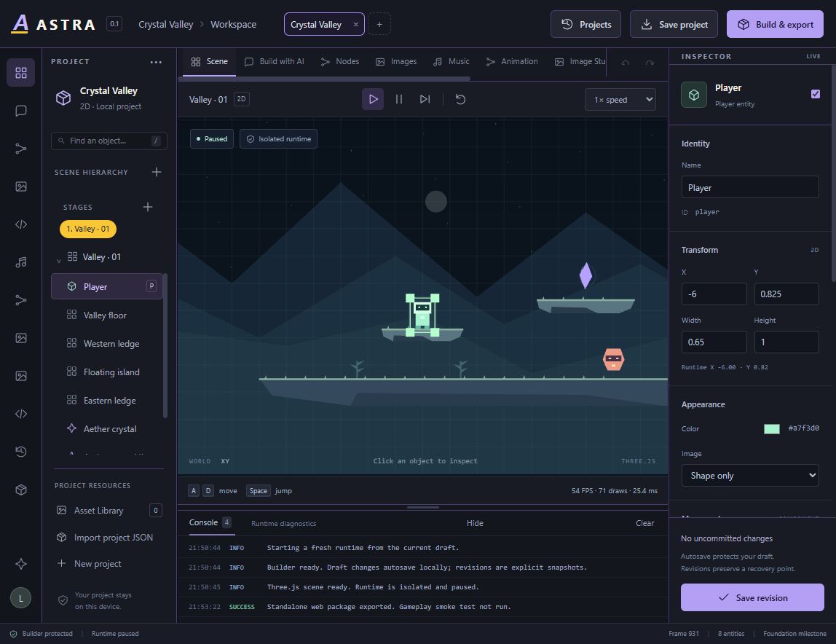Hide the console panel
Screen dimensions: 836x644
coord(475,523)
